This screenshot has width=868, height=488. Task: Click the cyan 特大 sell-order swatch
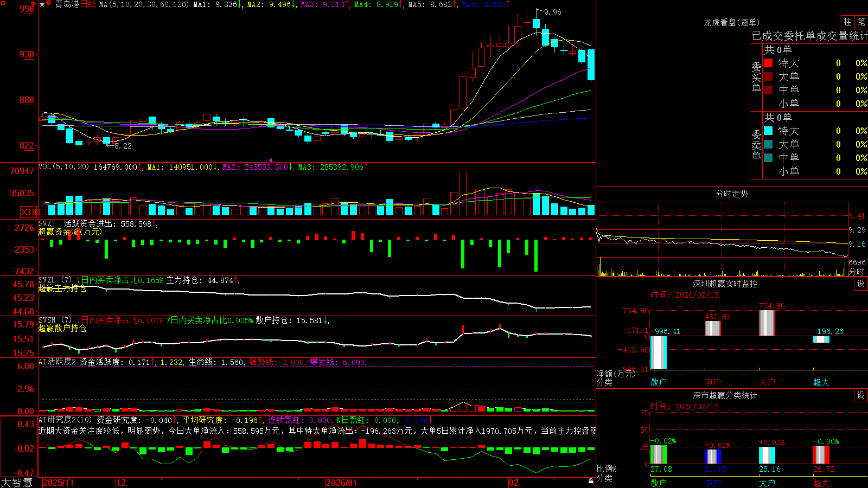click(x=768, y=131)
